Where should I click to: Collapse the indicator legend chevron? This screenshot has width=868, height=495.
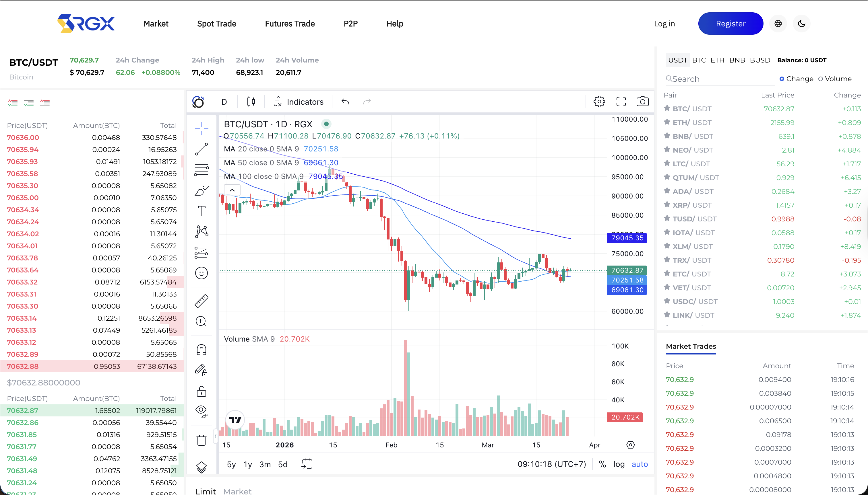[232, 190]
